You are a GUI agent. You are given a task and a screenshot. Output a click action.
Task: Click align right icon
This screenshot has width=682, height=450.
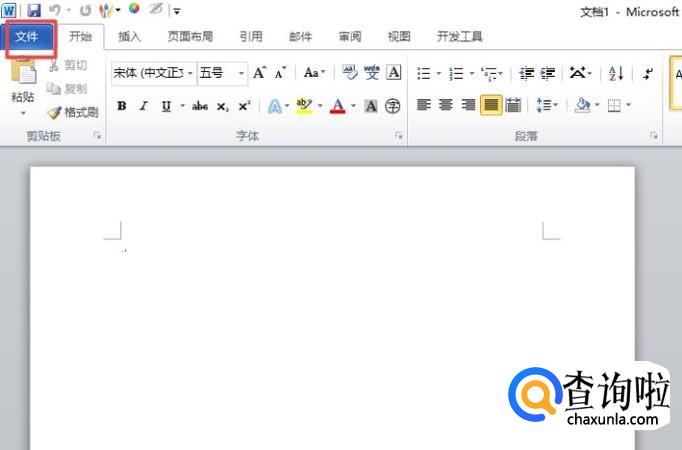(468, 105)
